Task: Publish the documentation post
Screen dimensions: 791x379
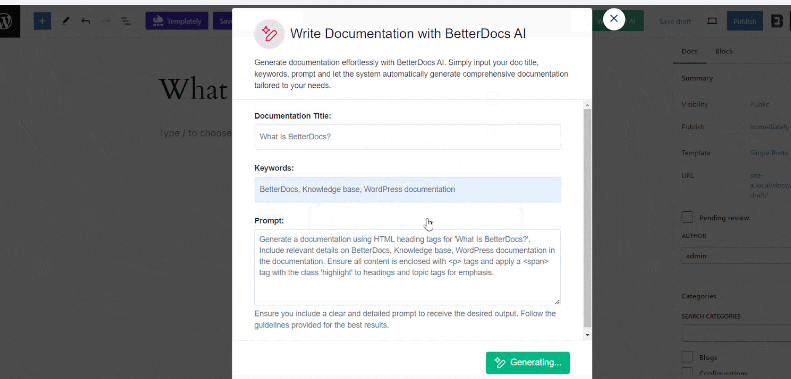Action: point(745,21)
